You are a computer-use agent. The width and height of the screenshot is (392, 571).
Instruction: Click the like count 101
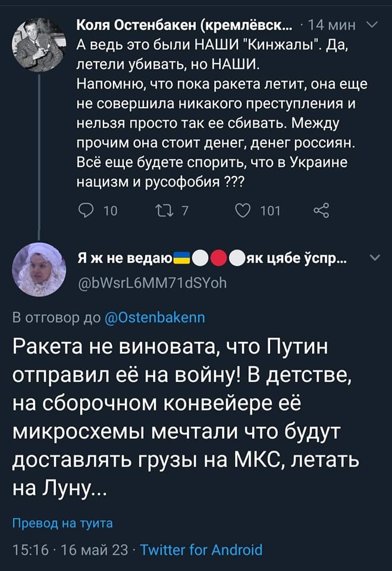(x=270, y=211)
